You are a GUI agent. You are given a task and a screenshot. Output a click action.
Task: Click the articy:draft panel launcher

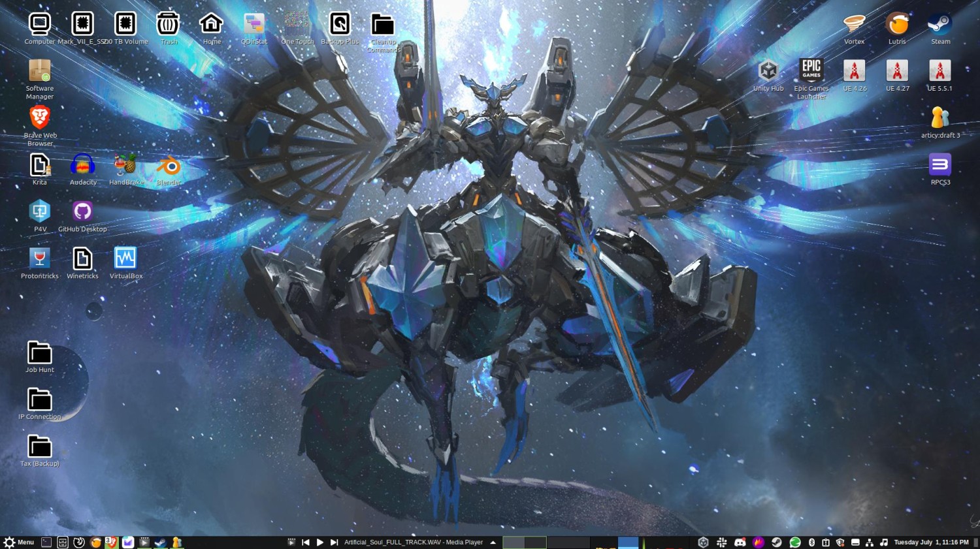(176, 542)
